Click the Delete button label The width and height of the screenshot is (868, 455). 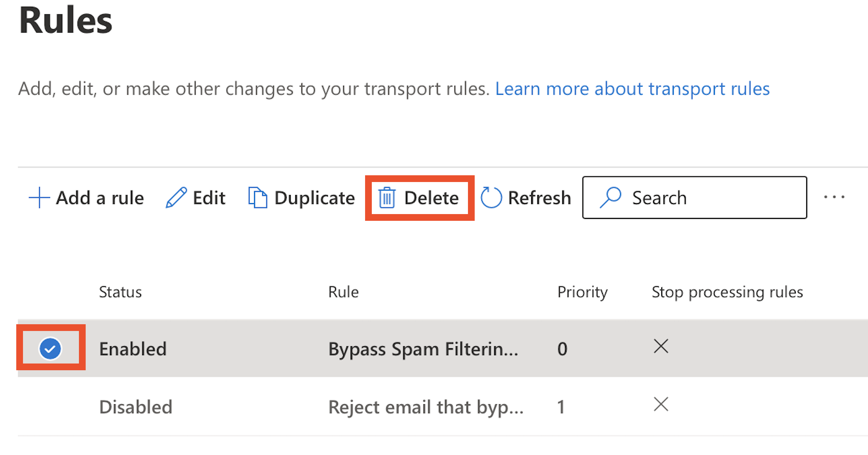point(431,198)
